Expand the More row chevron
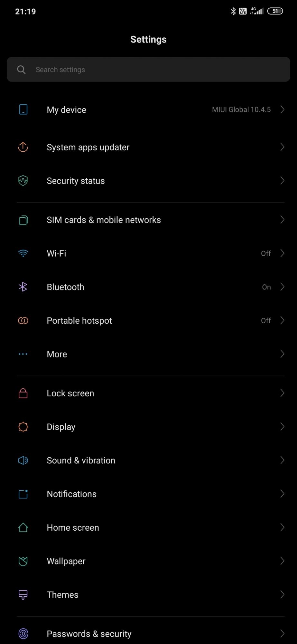Viewport: 297px width, 644px height. tap(282, 354)
